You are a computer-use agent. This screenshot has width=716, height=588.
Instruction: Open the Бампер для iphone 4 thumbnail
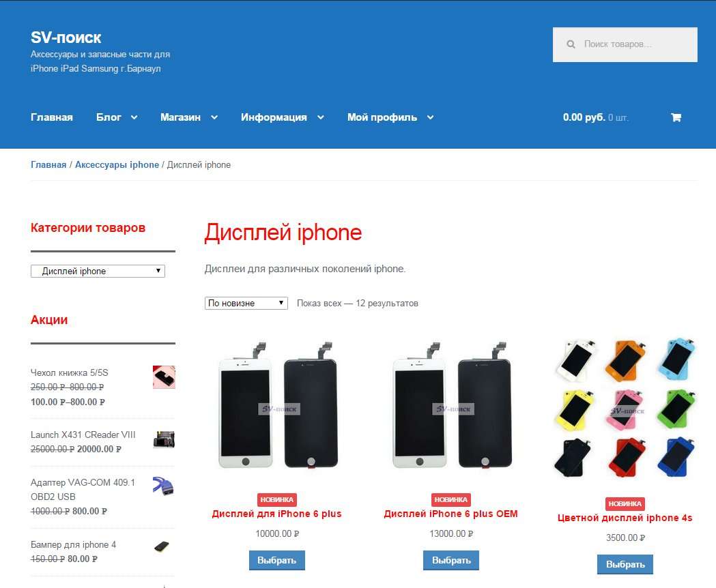pos(162,546)
